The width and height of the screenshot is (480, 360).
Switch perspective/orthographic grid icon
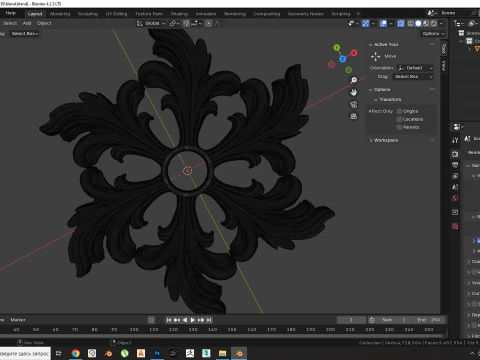[x=354, y=116]
